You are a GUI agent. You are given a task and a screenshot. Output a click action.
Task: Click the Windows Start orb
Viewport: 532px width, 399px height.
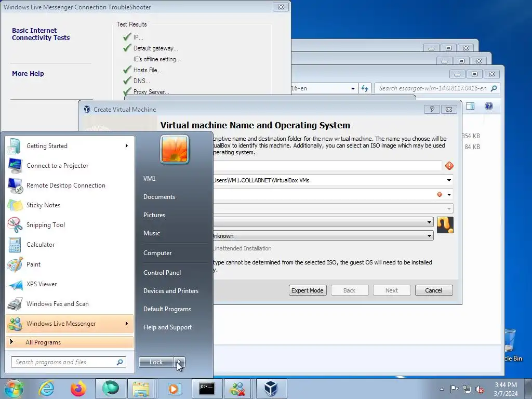(x=14, y=389)
